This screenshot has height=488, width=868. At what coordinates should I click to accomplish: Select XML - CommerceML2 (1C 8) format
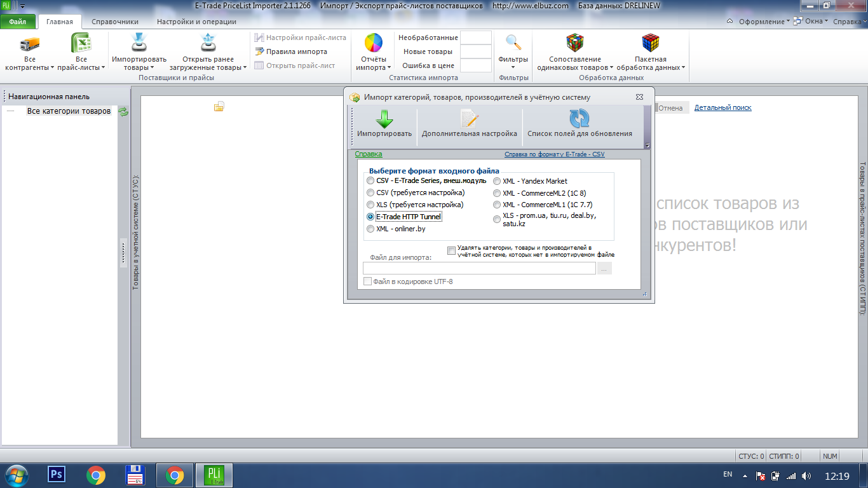(x=497, y=193)
